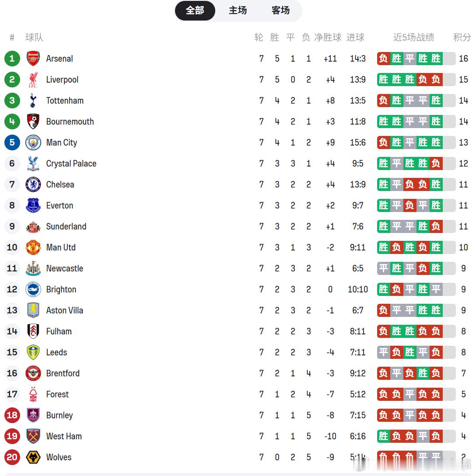
Task: Click the rank 1 green position badge
Action: [x=12, y=59]
